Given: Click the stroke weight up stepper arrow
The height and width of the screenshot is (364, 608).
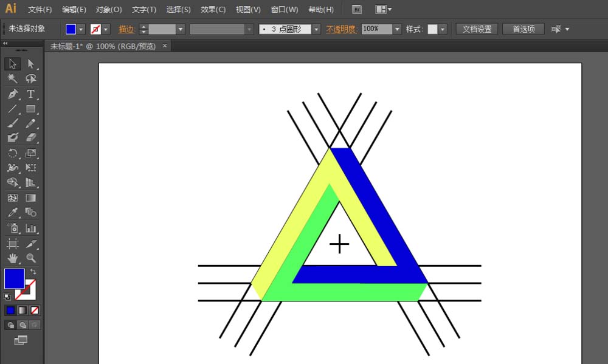Looking at the screenshot, I should 143,26.
